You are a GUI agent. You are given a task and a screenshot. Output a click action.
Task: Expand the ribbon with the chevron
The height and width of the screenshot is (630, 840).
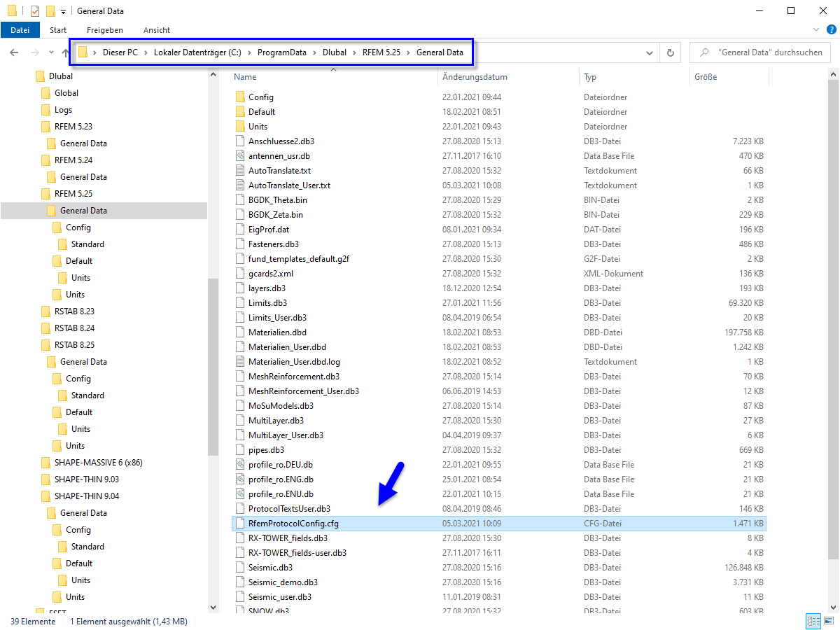click(817, 29)
